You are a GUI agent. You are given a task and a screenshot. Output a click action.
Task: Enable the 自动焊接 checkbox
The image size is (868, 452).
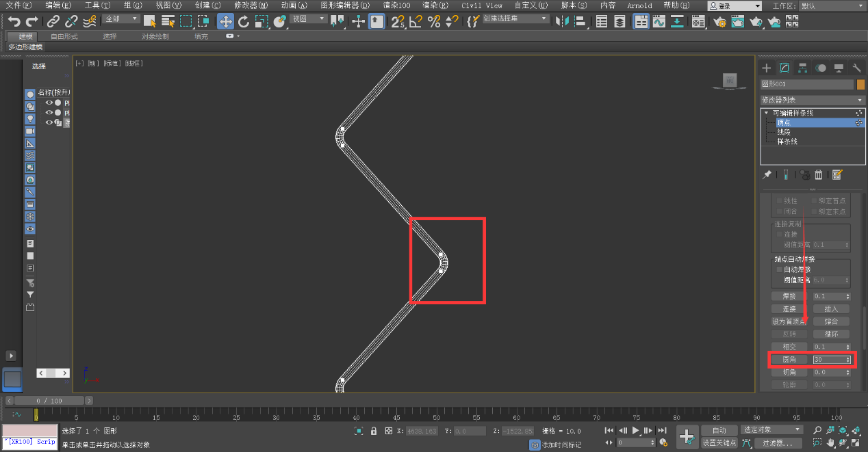(x=779, y=269)
